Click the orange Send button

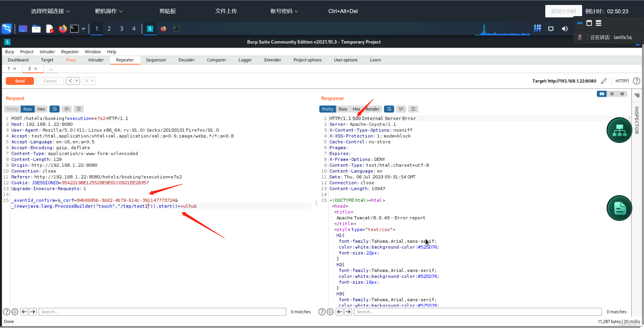coord(20,81)
